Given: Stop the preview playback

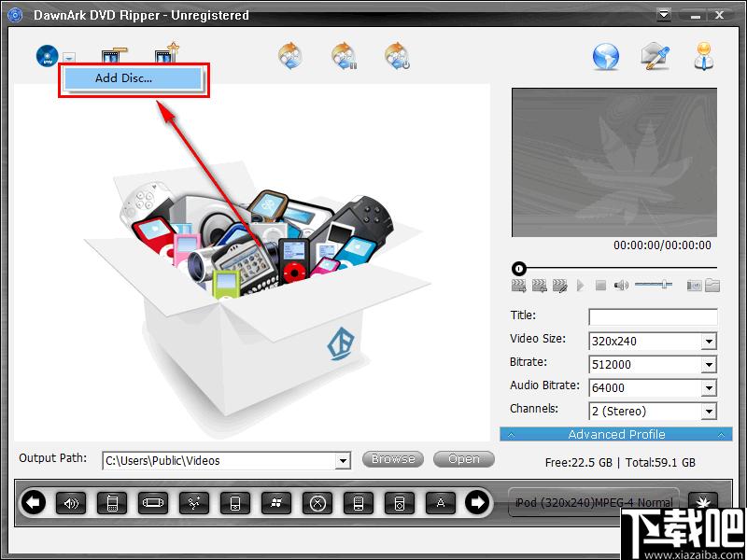Looking at the screenshot, I should point(600,286).
